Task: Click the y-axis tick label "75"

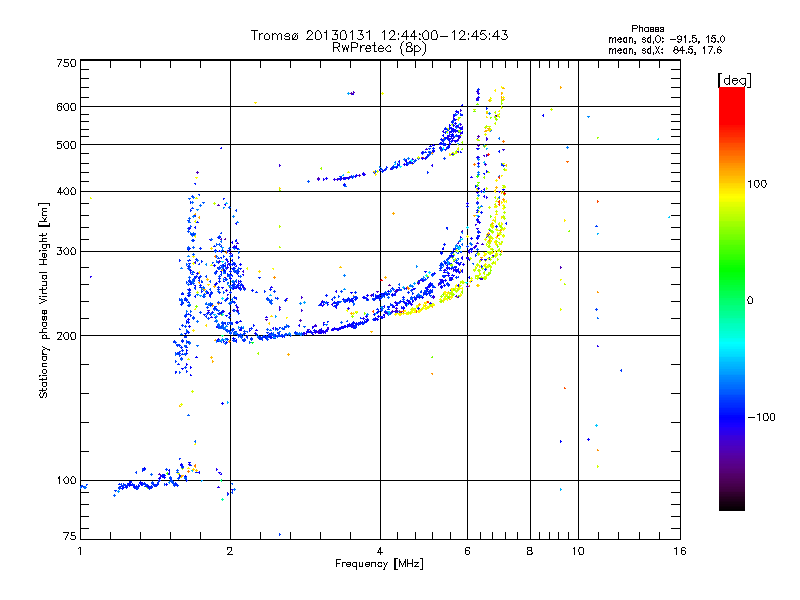Action: tap(70, 536)
